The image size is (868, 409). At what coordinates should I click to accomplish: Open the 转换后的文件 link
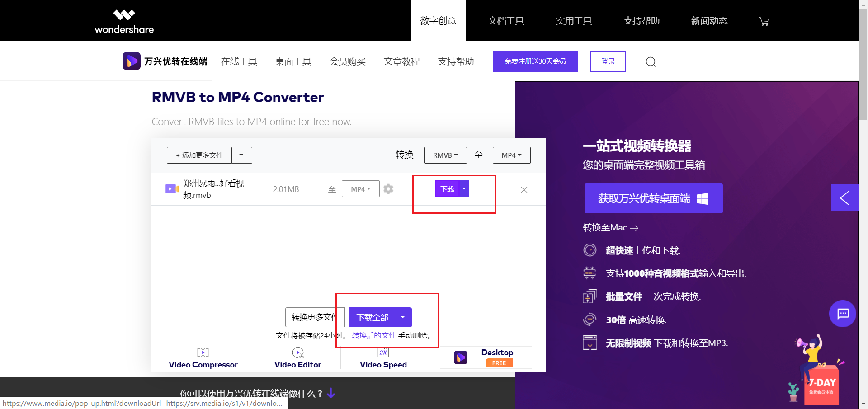point(374,335)
